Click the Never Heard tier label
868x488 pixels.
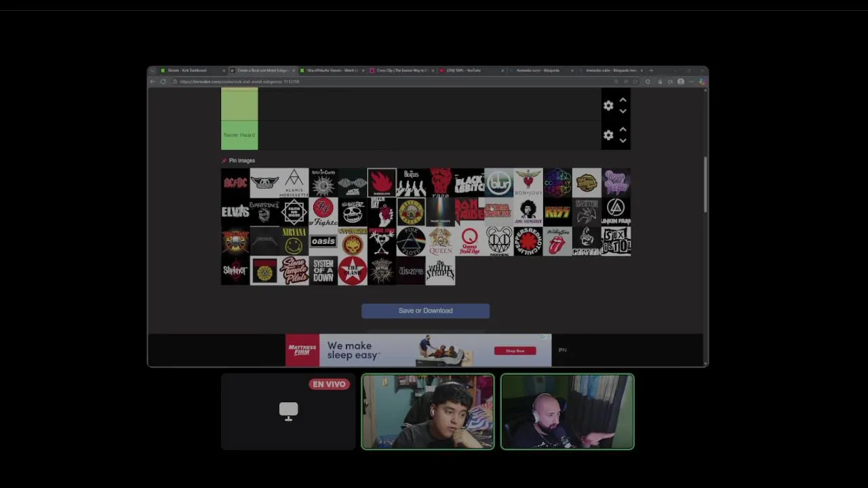tap(239, 135)
